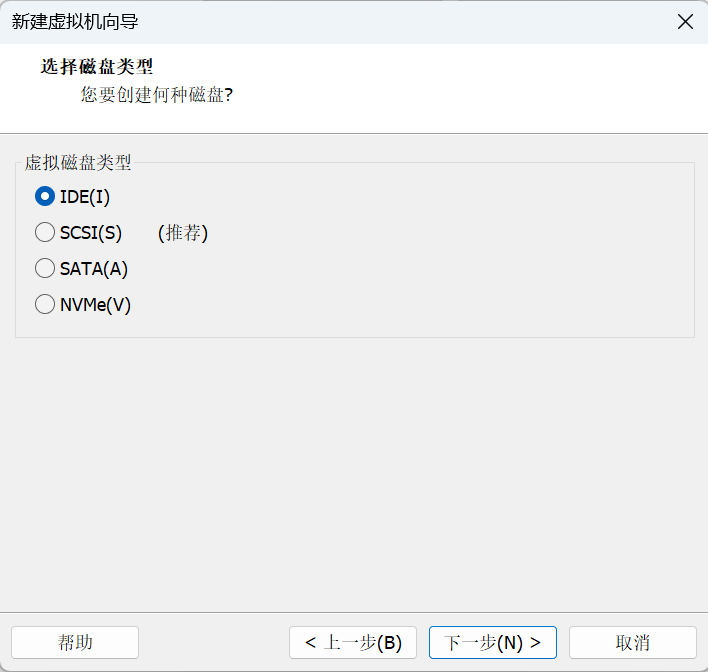This screenshot has height=672, width=708.
Task: Click the 选择磁盘类型 heading
Action: [x=97, y=67]
